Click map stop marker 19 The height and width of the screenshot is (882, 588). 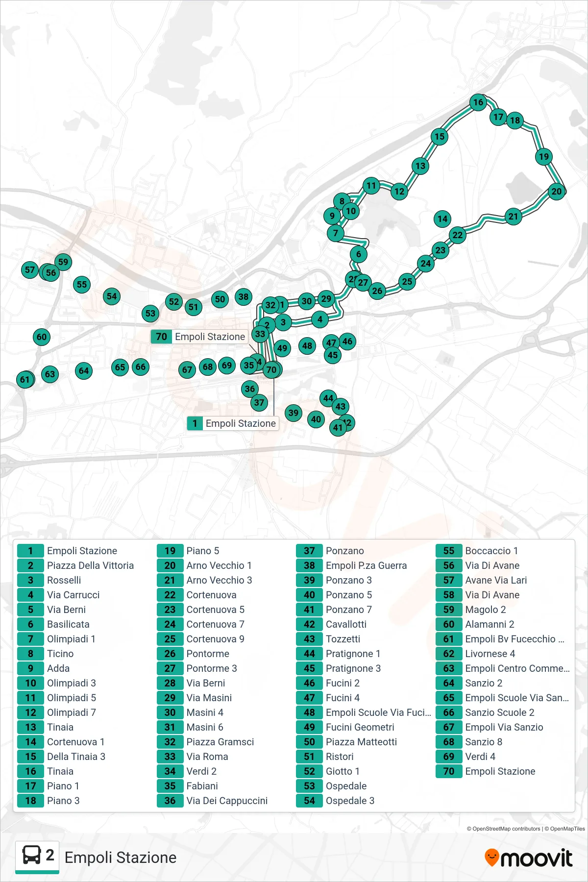[544, 157]
